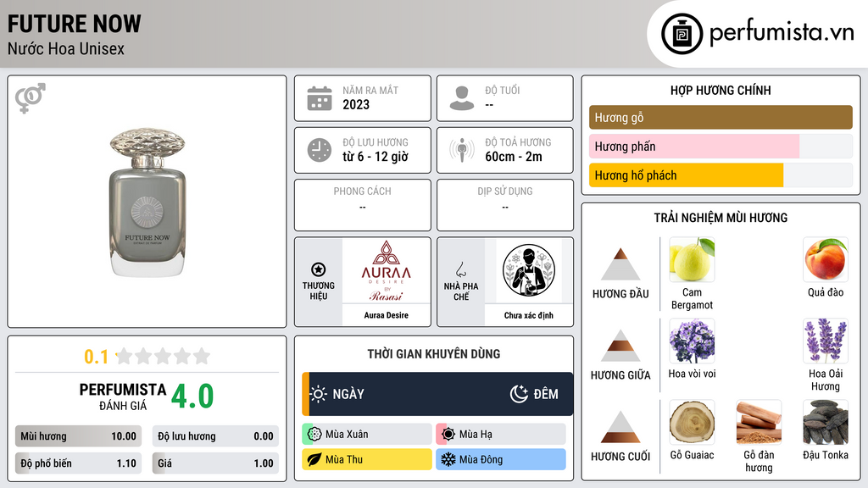Click the sun icon for Mùa Hạ

[x=448, y=435]
